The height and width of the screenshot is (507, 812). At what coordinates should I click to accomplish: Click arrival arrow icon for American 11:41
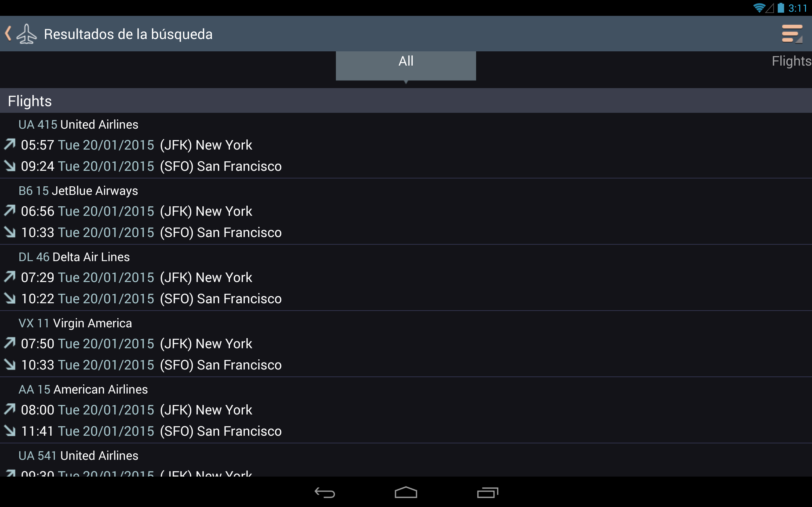[x=10, y=431]
